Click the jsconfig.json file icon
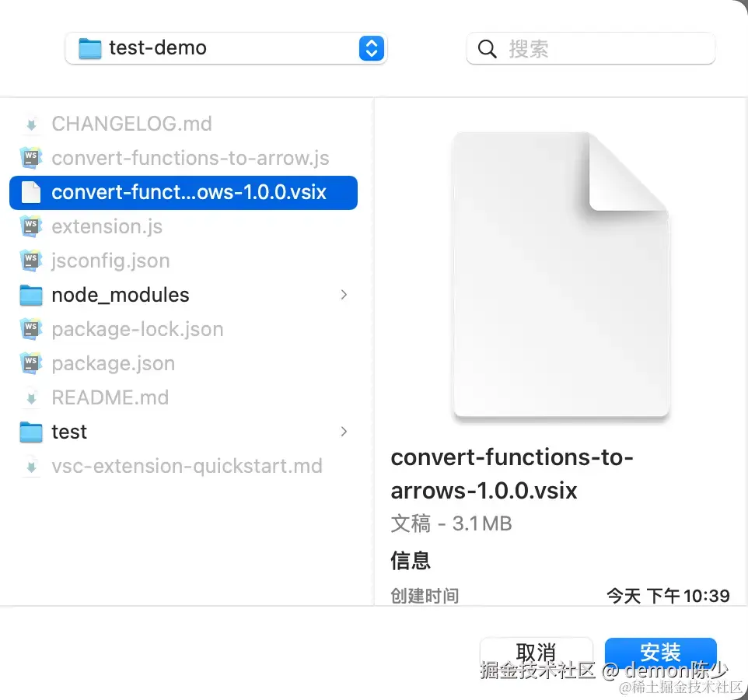748x700 pixels. (x=31, y=261)
